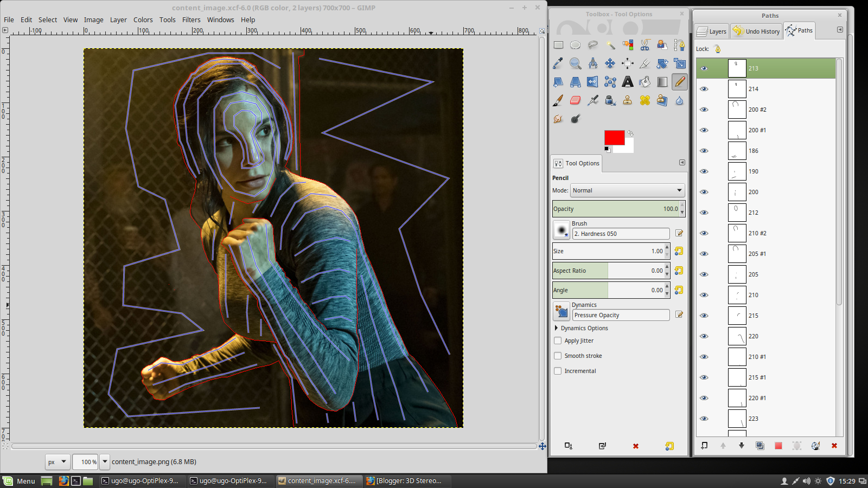Open the Filters menu
Viewport: 868px width, 488px height.
(191, 20)
